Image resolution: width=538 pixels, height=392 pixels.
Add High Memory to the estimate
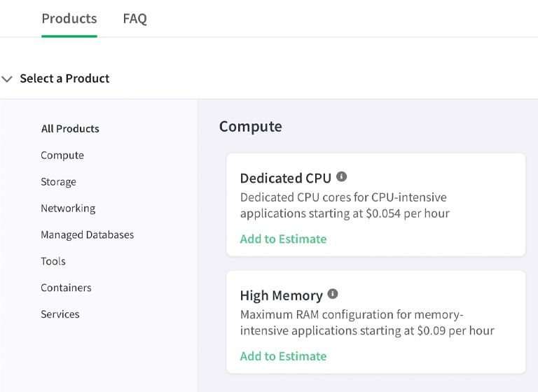coord(283,356)
